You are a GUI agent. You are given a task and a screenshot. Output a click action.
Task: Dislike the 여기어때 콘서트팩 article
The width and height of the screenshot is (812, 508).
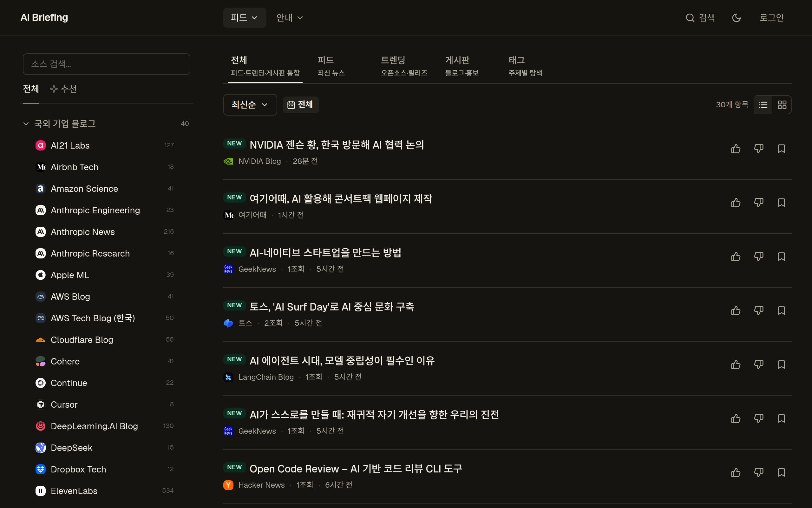[x=759, y=203]
